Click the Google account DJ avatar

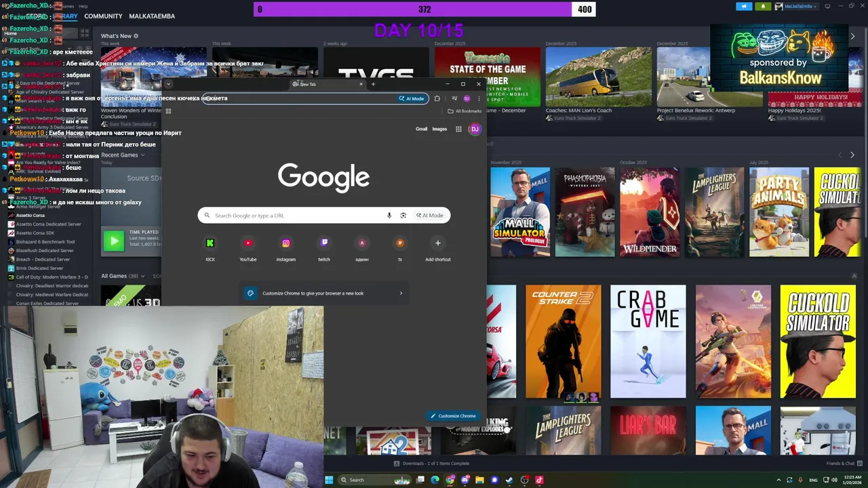(475, 129)
